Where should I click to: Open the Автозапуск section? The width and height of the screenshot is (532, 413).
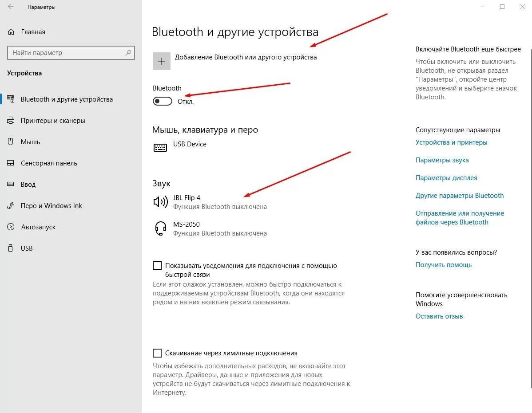coord(71,227)
